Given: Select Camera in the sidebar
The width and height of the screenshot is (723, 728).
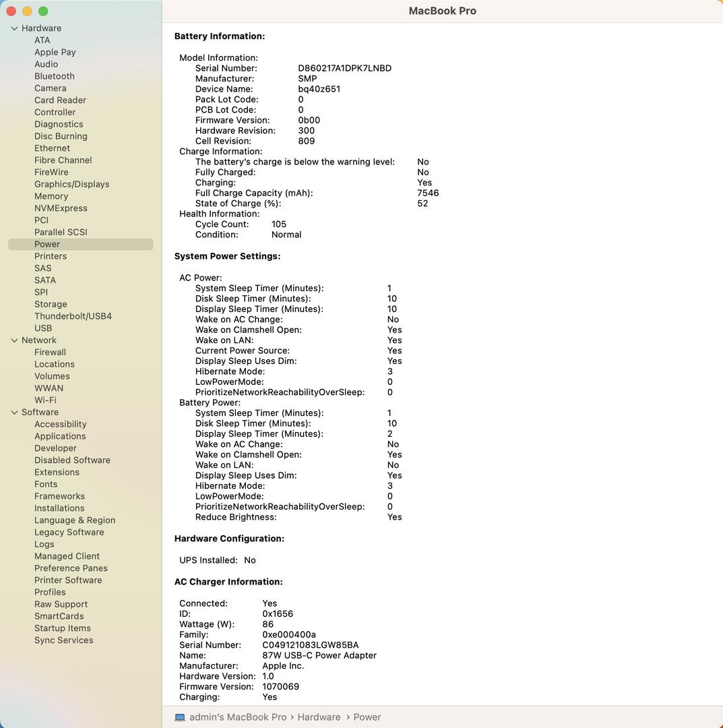Looking at the screenshot, I should tap(50, 88).
